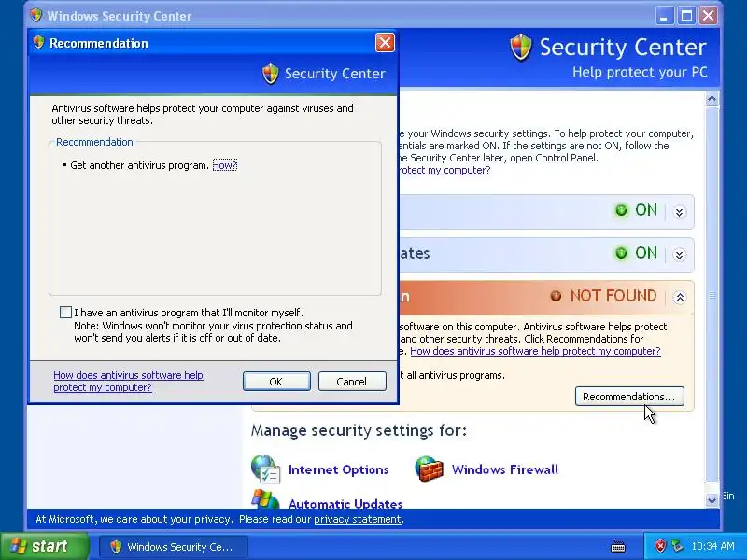Click Windows Security Center title bar shield icon
The image size is (747, 560).
click(35, 15)
